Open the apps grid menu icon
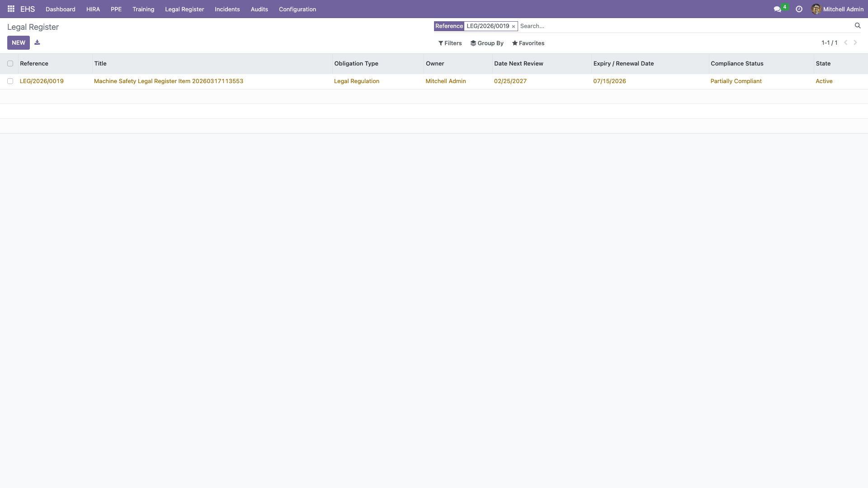868x488 pixels. (x=11, y=9)
